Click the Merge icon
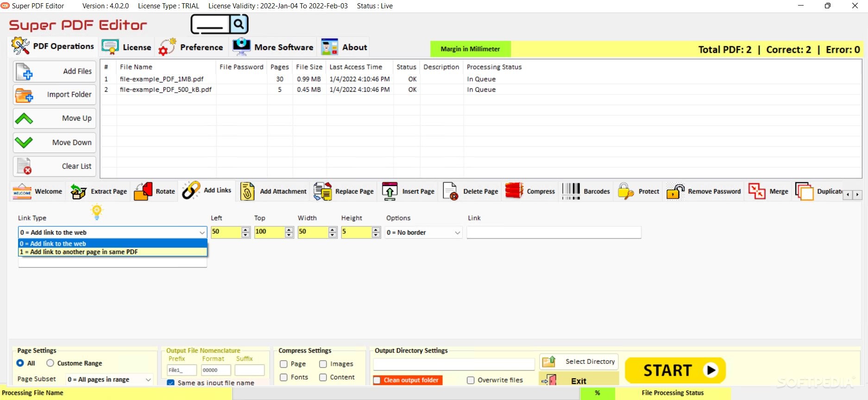 pyautogui.click(x=757, y=191)
